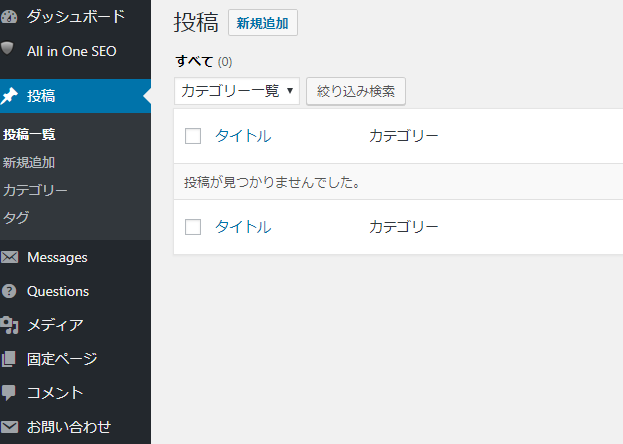Open カテゴリー in the sidebar submenu
The height and width of the screenshot is (444, 623).
click(x=35, y=190)
